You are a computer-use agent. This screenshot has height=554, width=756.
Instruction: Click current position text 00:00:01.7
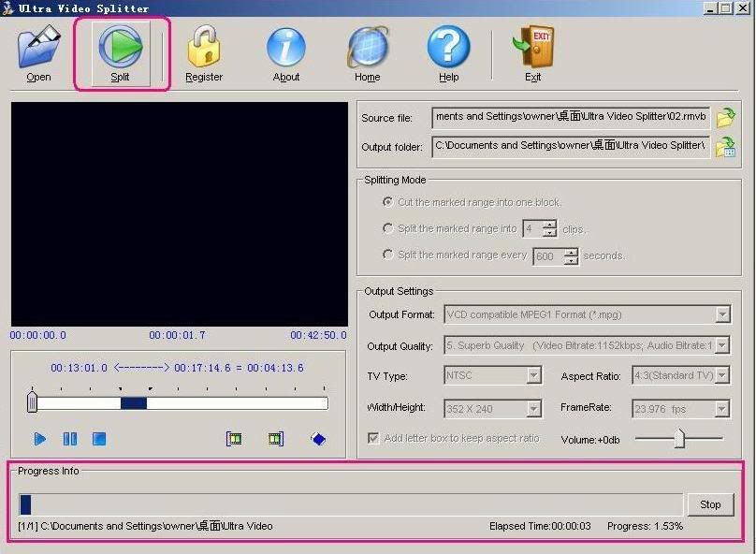178,335
